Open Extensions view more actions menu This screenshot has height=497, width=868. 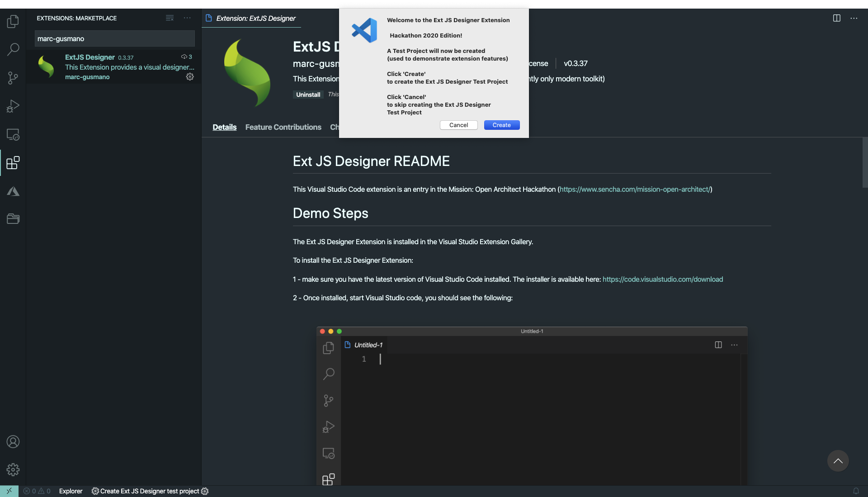coord(187,18)
